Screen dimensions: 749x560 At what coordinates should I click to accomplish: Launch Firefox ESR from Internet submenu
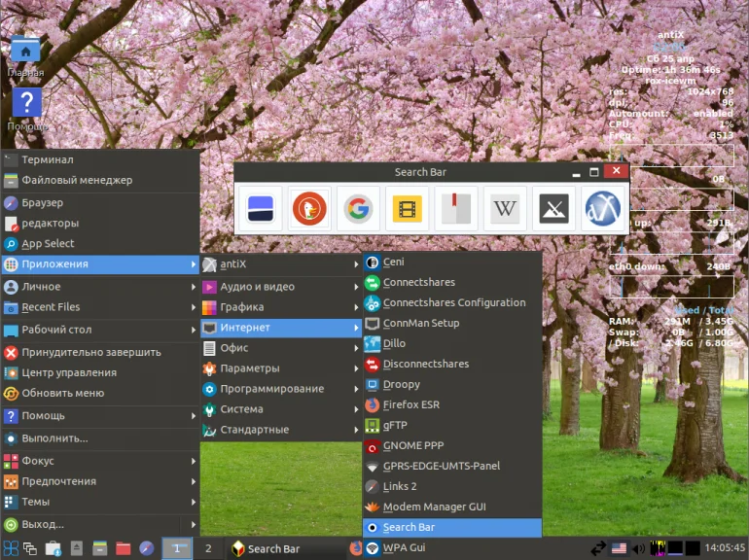(410, 404)
